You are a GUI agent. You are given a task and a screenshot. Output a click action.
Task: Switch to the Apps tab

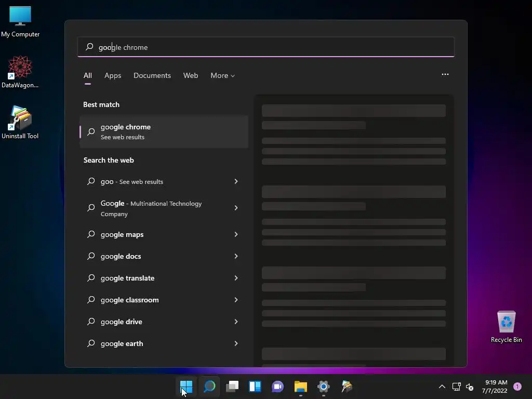click(x=113, y=75)
